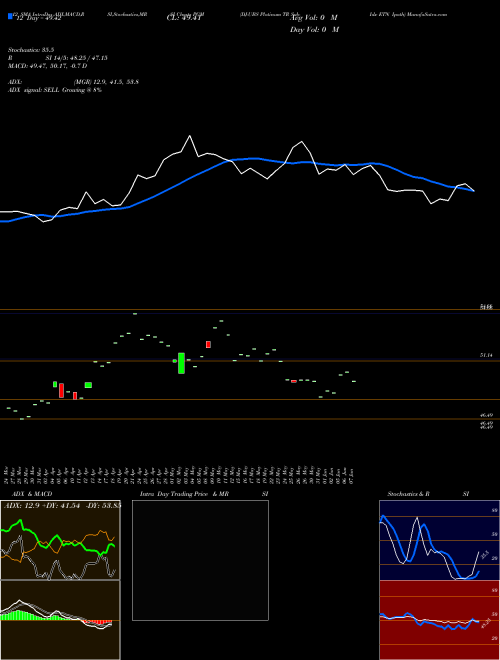Click the highest peak of the white price line
500x660 pixels.
click(189, 136)
